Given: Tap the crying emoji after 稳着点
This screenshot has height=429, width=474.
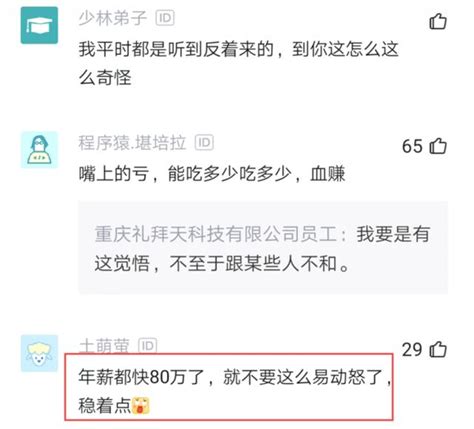Looking at the screenshot, I should tap(141, 406).
